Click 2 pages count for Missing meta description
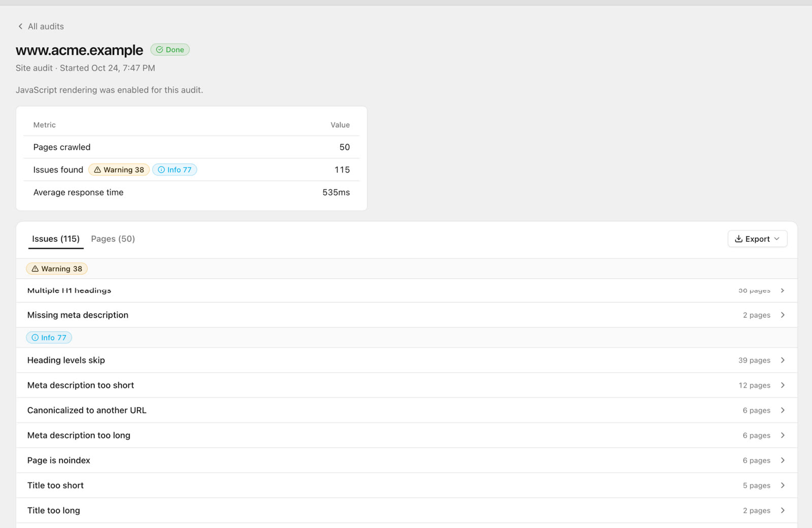The width and height of the screenshot is (812, 528). coord(756,315)
